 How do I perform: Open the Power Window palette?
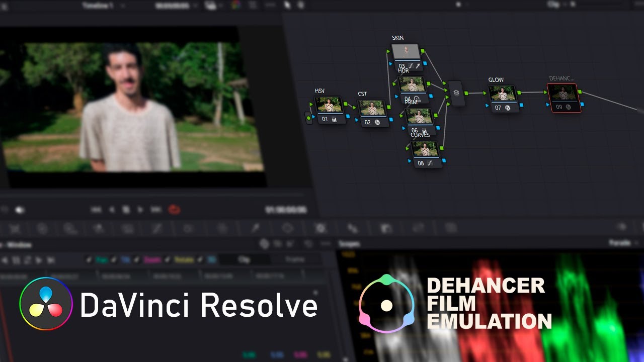point(287,228)
